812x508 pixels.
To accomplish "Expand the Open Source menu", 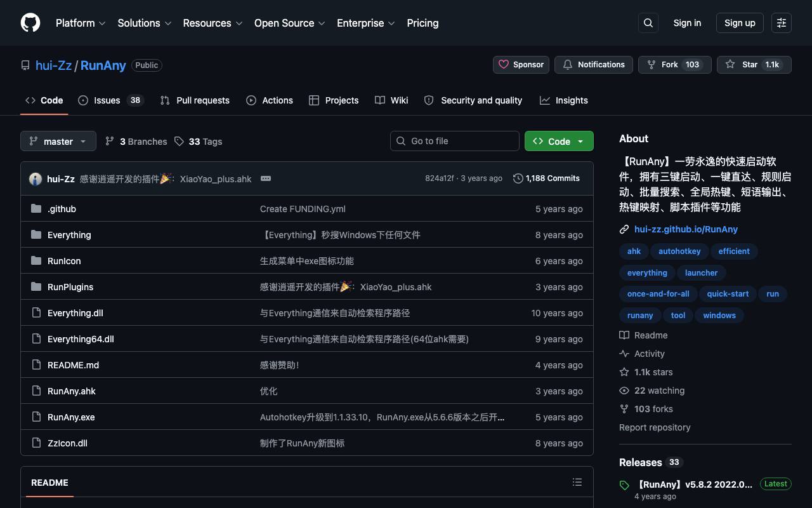I will (290, 23).
